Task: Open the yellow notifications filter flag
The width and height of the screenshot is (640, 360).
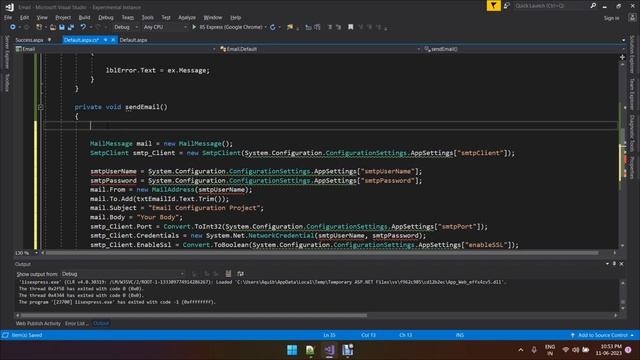Action: pos(493,6)
